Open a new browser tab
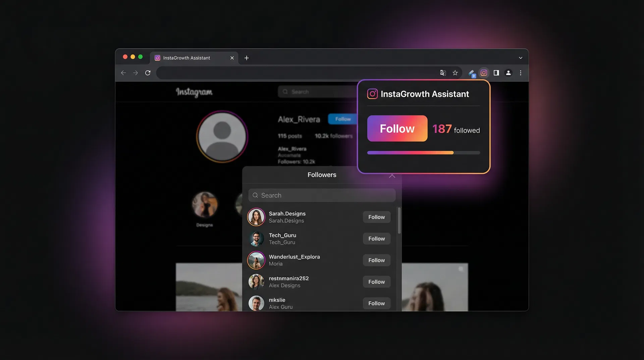Viewport: 644px width, 360px height. coord(247,58)
